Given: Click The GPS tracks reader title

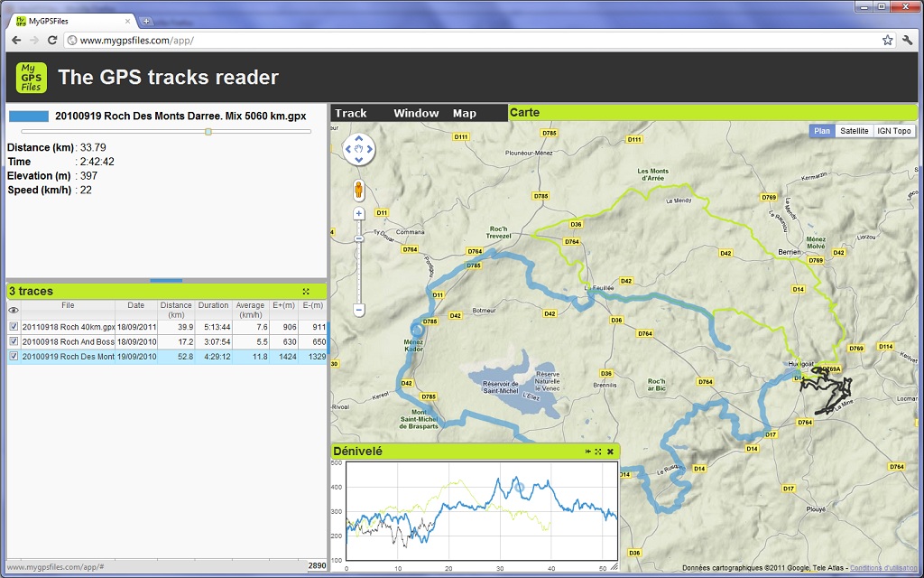Looking at the screenshot, I should (x=168, y=78).
